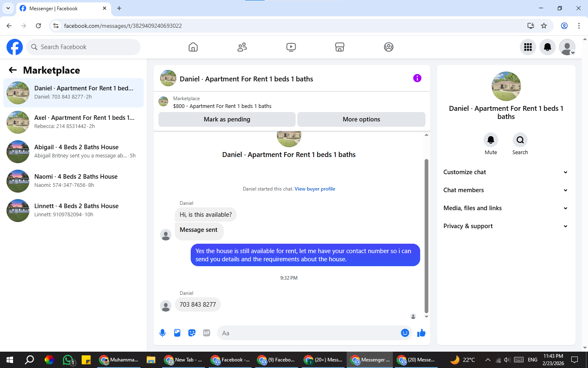Select the Naomi 4 Beds 2 Baths conversation
This screenshot has width=588, height=368.
[73, 181]
